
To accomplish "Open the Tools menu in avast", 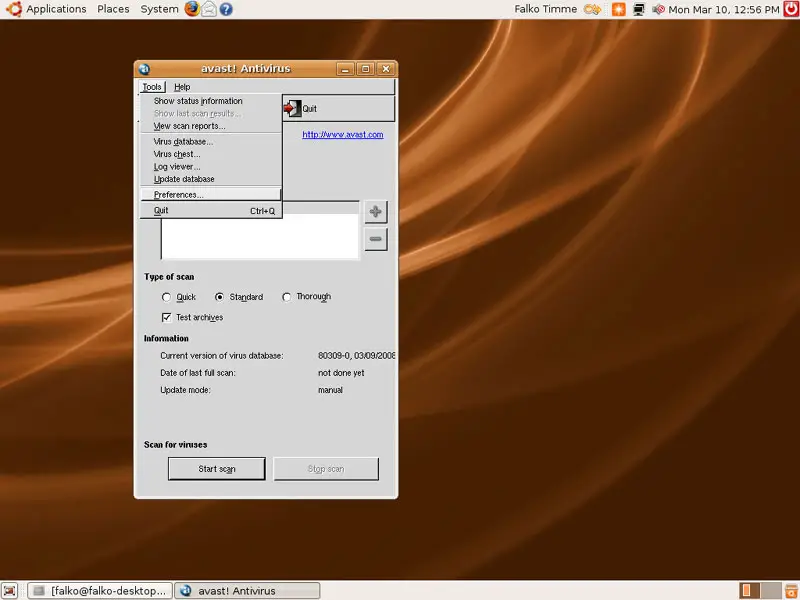I will coord(152,87).
